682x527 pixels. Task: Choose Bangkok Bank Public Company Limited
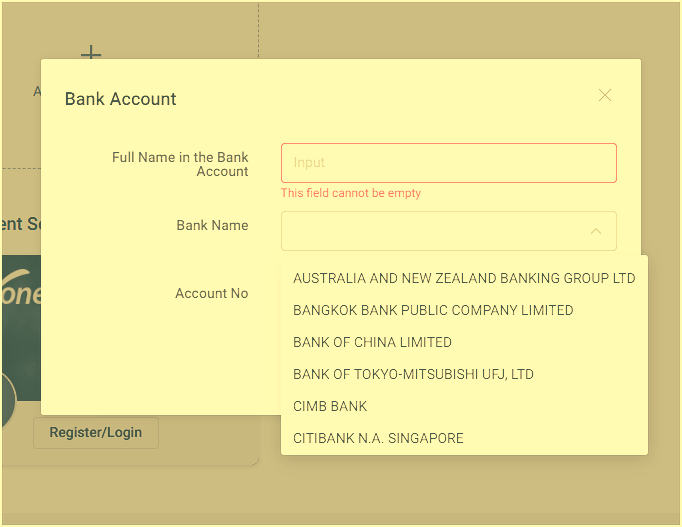[x=464, y=310]
